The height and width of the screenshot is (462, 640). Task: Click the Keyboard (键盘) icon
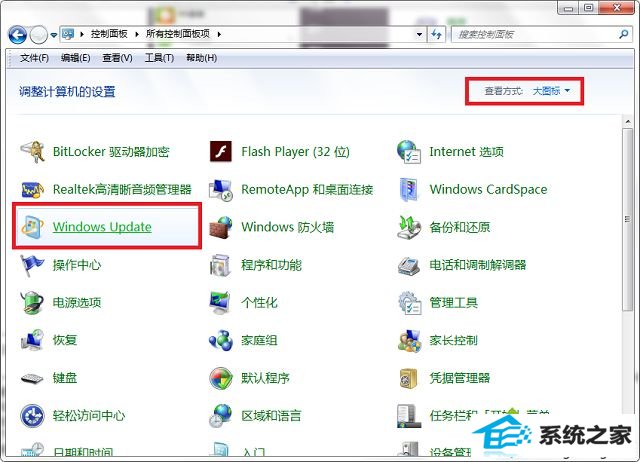tap(32, 378)
